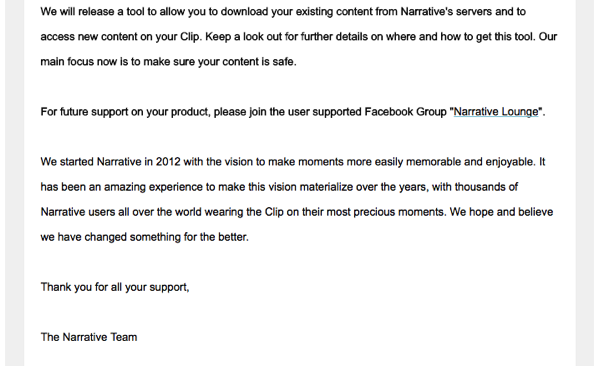Click the word "download" in the first line
599x366 pixels.
(x=244, y=12)
